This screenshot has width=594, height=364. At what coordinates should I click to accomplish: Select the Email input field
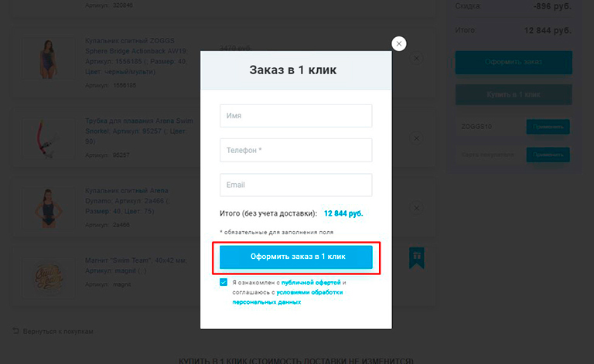[x=296, y=185]
